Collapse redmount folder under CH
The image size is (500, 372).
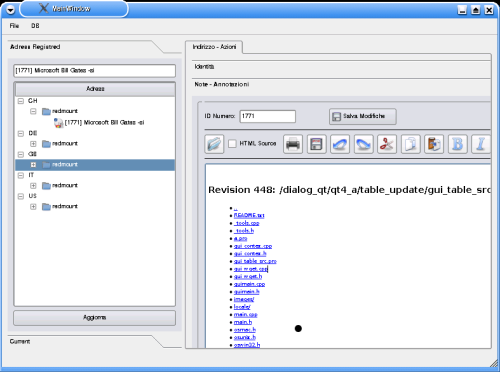click(x=33, y=111)
